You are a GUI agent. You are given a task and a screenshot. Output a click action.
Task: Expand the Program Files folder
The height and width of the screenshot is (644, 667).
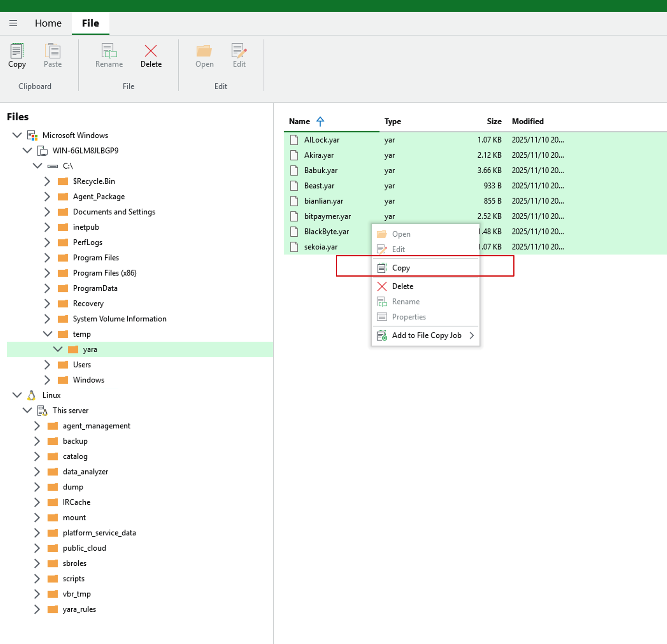tap(47, 258)
